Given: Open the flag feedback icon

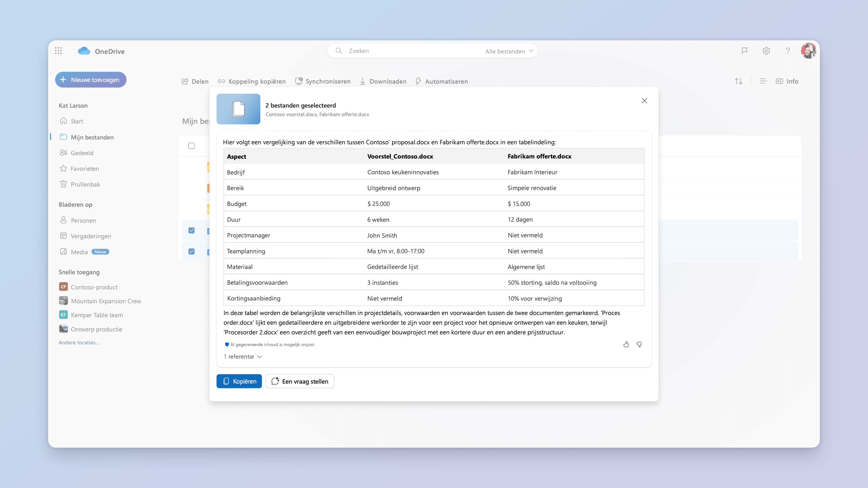Looking at the screenshot, I should (x=745, y=51).
